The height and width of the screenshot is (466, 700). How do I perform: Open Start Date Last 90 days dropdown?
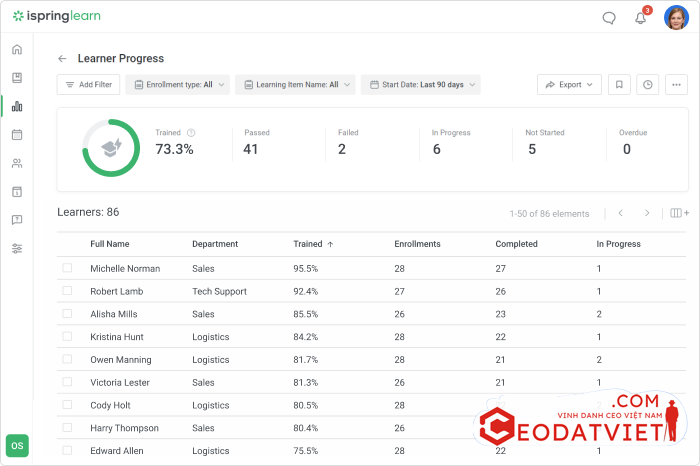421,84
